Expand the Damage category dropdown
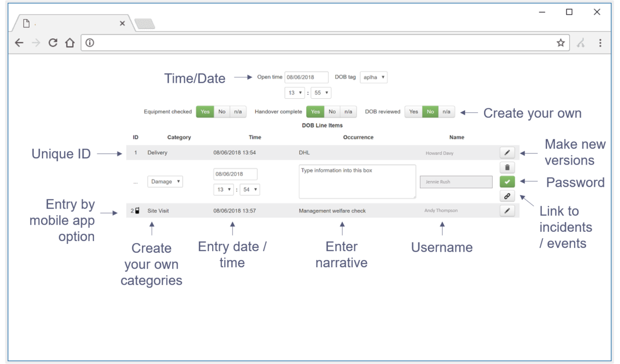Viewport: 620px width, 364px height. pos(165,182)
